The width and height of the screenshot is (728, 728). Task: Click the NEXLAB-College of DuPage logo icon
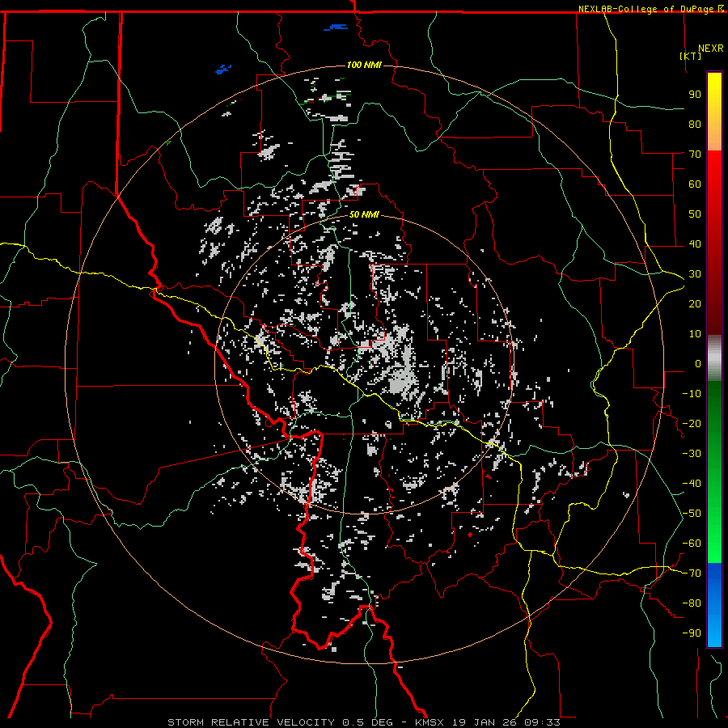[721, 8]
